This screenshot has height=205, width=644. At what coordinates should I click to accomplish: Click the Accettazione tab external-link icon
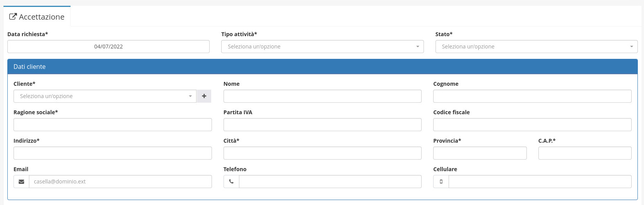tap(13, 17)
